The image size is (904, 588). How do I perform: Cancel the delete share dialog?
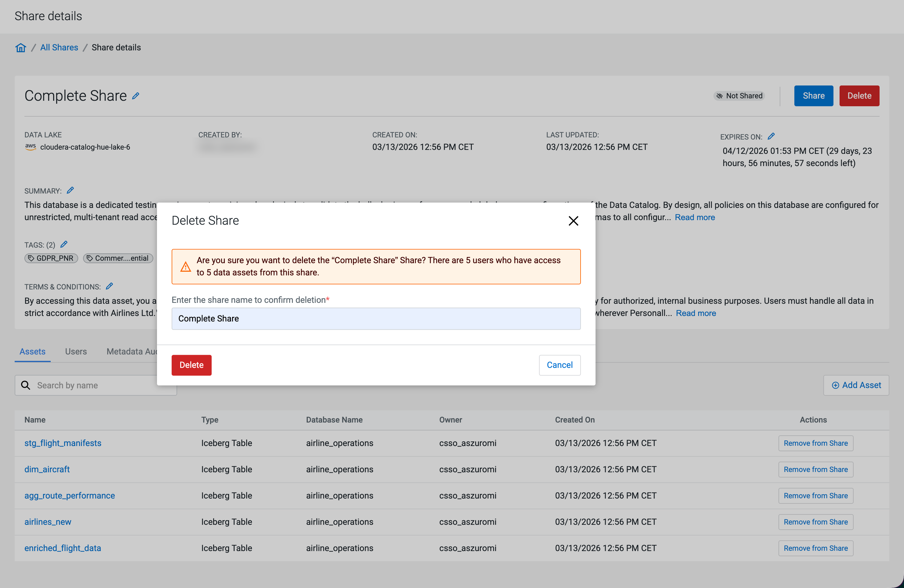(559, 365)
